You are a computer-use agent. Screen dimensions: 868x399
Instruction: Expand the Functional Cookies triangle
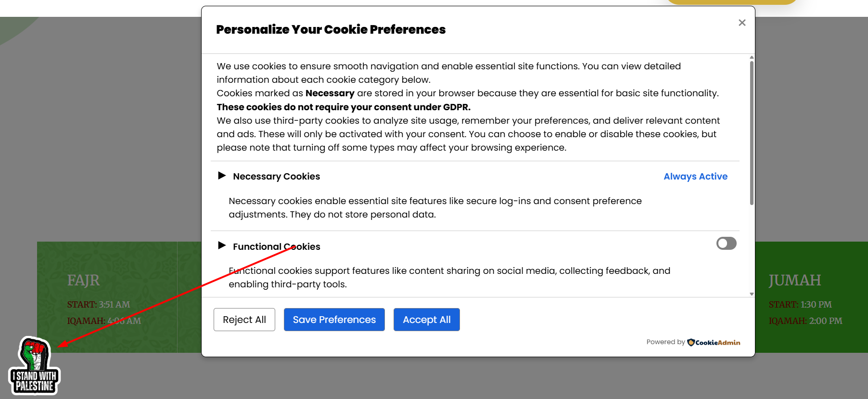click(222, 245)
